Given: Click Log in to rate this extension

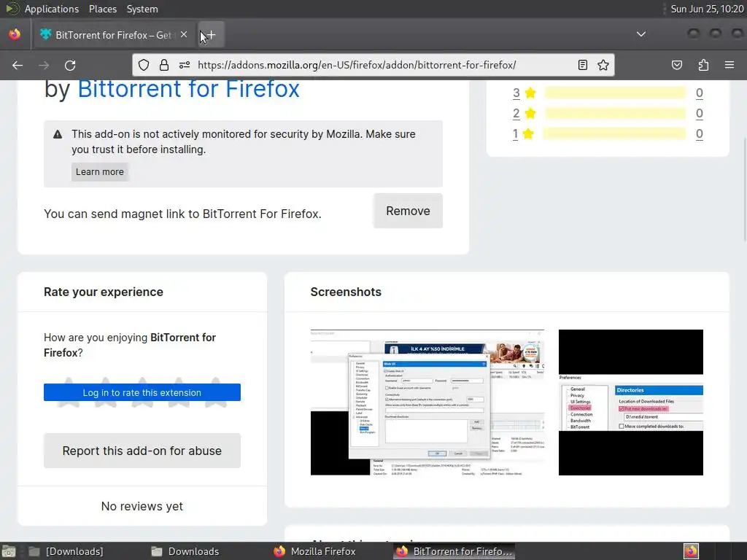Looking at the screenshot, I should [142, 392].
